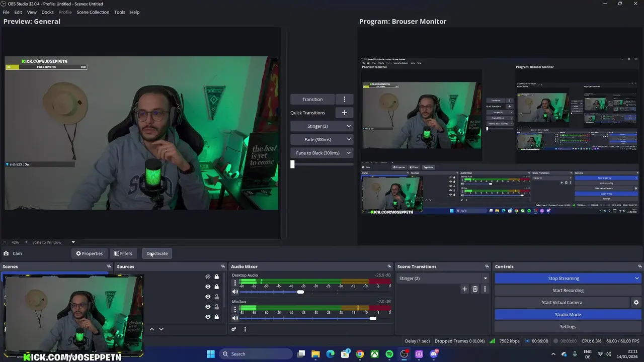Remove scene transition with trash icon
The width and height of the screenshot is (644, 362).
tap(475, 289)
